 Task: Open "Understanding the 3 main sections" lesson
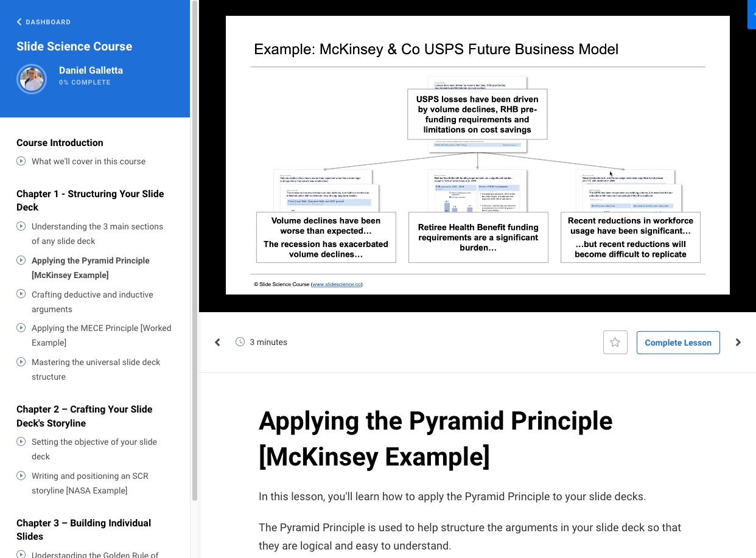tap(97, 234)
